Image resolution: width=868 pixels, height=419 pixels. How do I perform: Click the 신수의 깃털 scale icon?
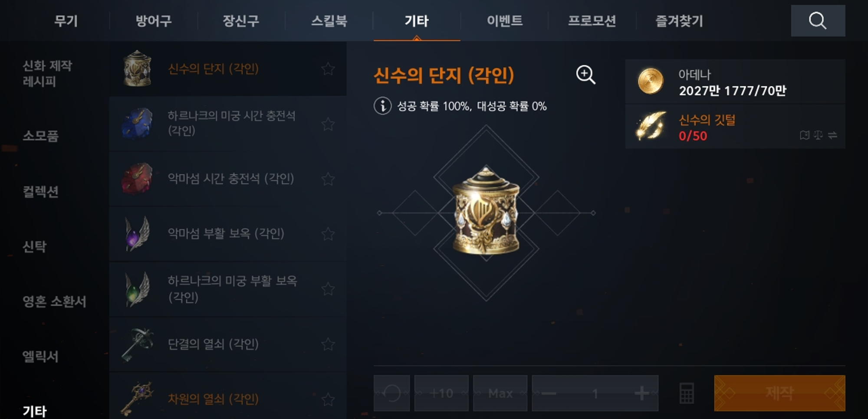point(818,135)
